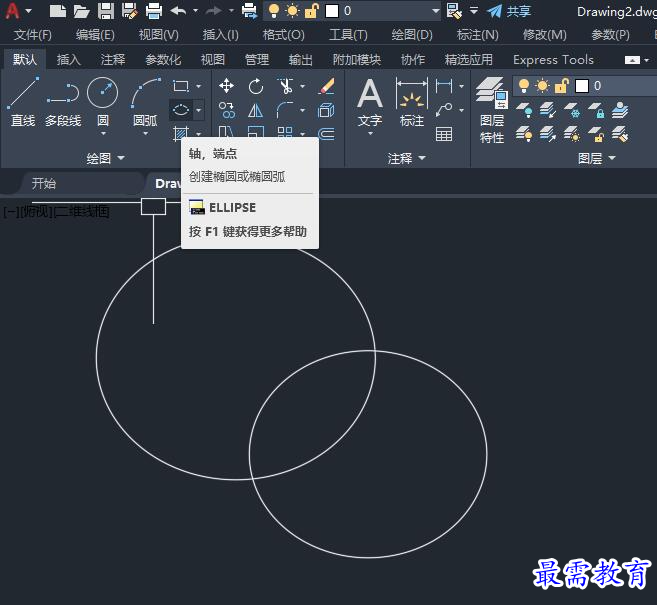The image size is (657, 605).
Task: Click the Leader tool icon
Action: pos(444,110)
